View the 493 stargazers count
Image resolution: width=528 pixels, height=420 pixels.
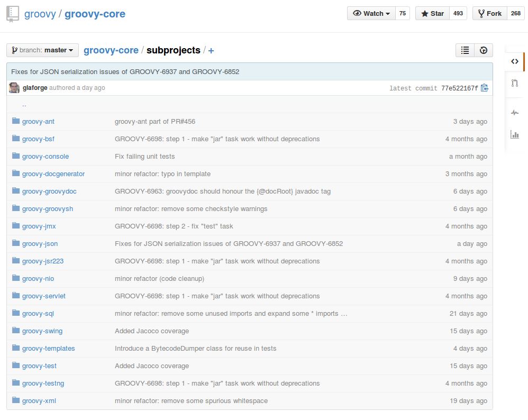coord(458,13)
